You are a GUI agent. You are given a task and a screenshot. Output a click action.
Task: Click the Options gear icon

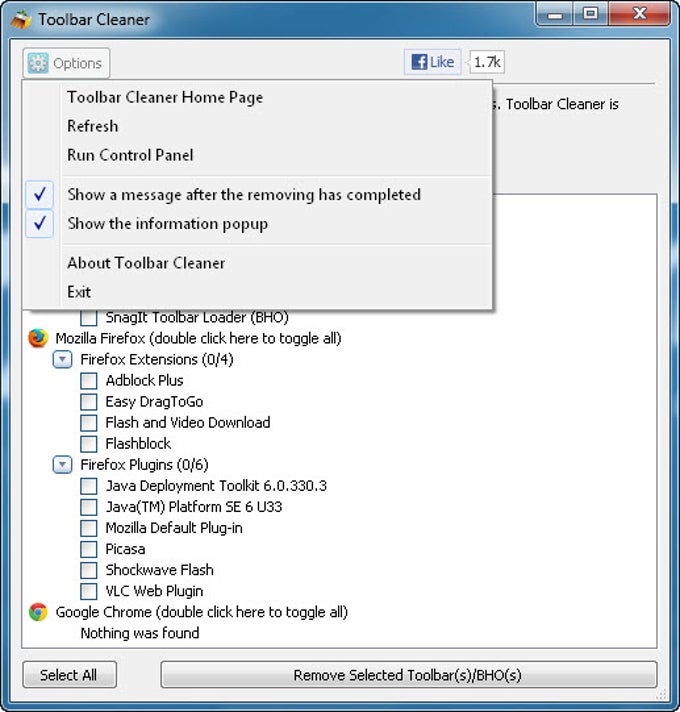click(38, 63)
